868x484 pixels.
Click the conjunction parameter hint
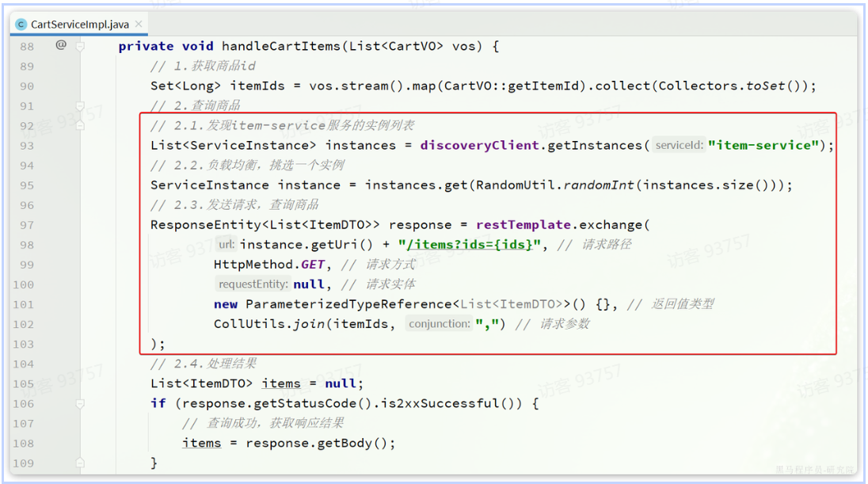point(440,323)
